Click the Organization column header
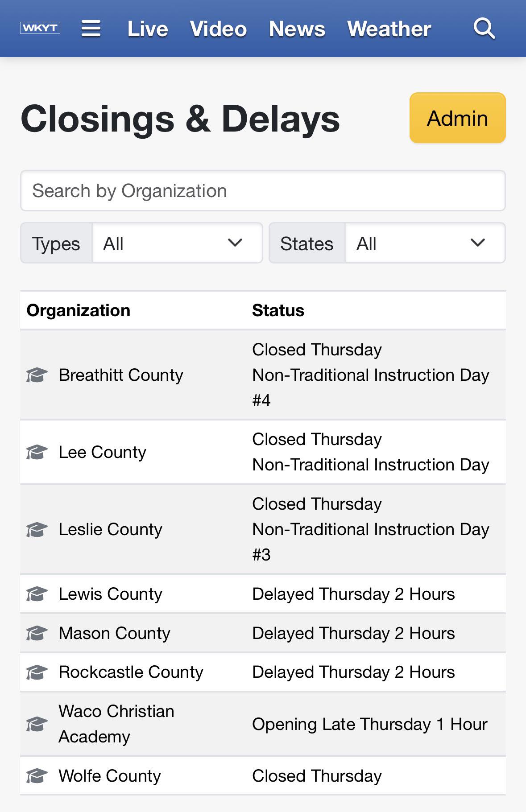Screen dimensions: 526x812 [x=79, y=310]
